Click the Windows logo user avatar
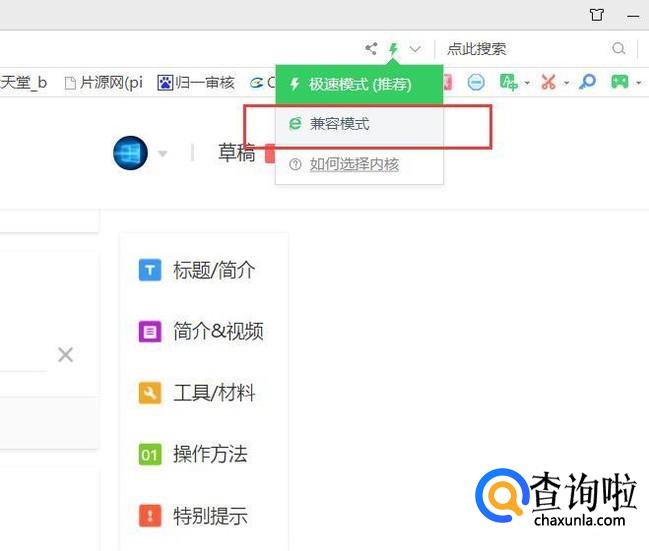 click(130, 153)
